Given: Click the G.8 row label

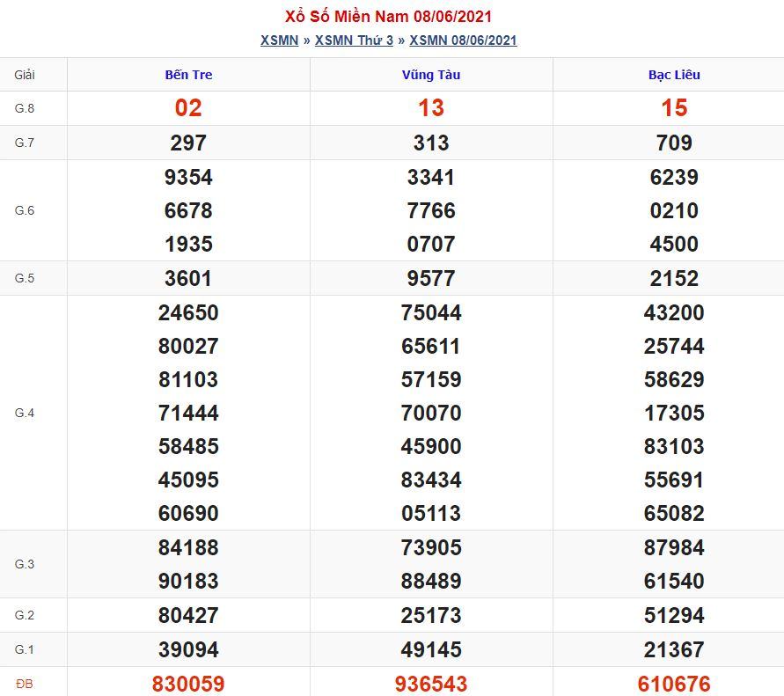Looking at the screenshot, I should [x=25, y=108].
